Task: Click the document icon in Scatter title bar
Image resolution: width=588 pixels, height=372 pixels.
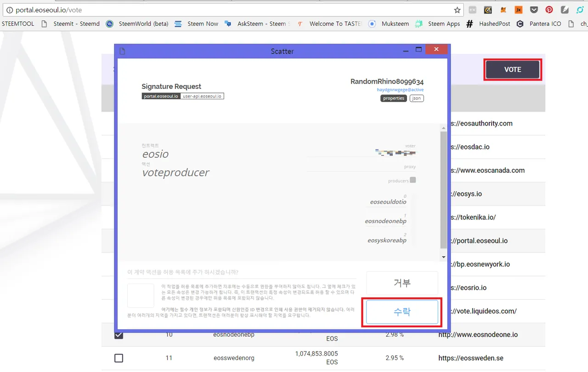Action: tap(122, 51)
